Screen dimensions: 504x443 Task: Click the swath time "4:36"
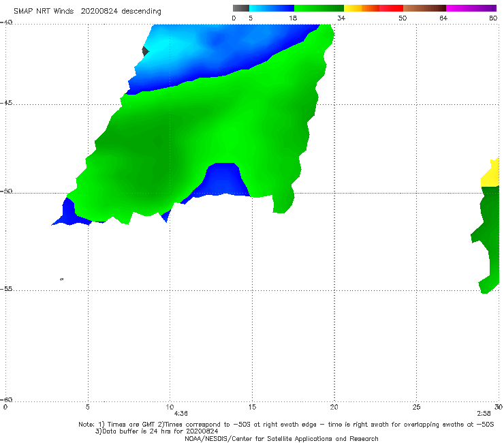180,414
